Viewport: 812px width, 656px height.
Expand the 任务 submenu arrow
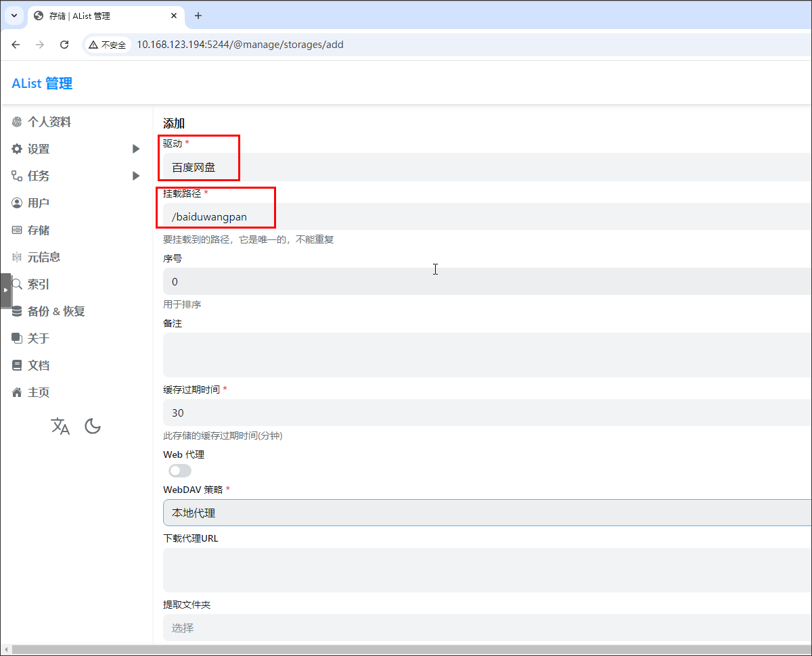coord(136,177)
